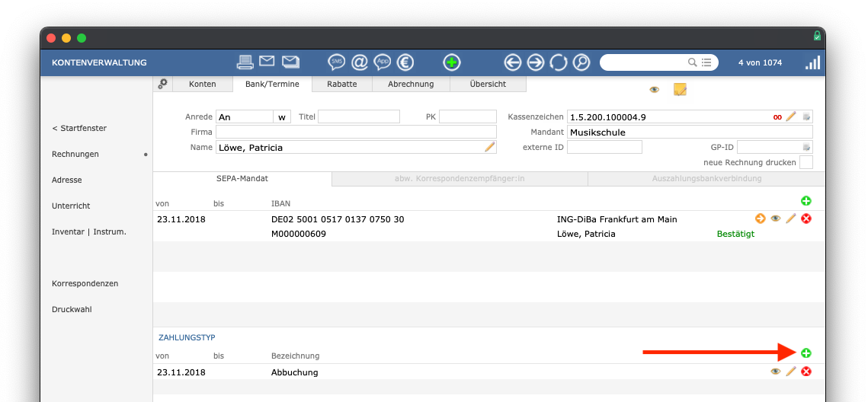Click the App message bubble icon
The width and height of the screenshot is (868, 402).
coord(383,62)
